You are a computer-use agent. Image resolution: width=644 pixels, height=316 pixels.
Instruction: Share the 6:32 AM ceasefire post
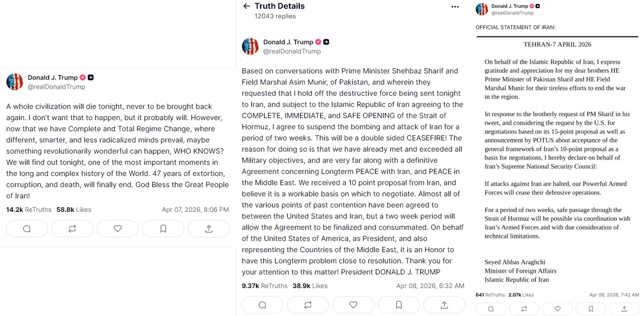[x=444, y=305]
